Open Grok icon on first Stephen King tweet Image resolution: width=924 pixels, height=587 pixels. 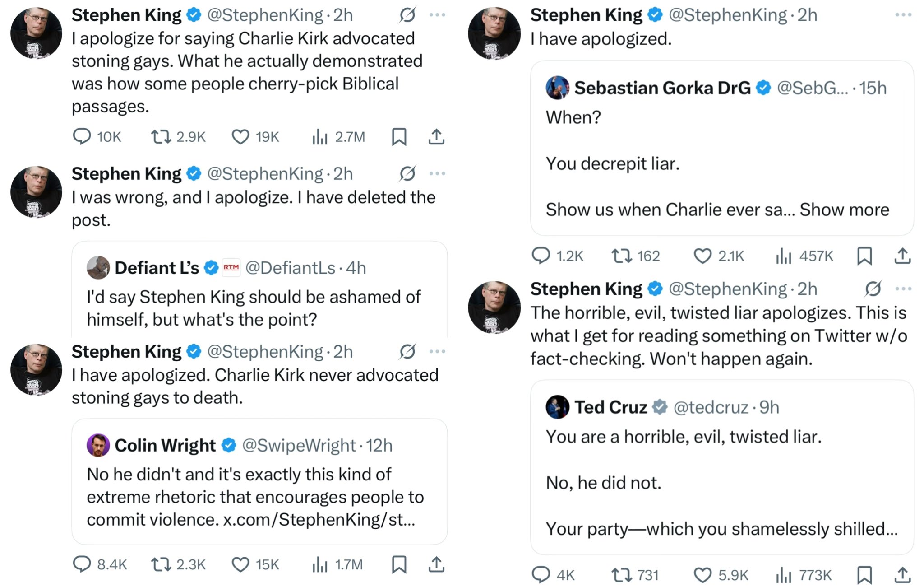pos(407,15)
